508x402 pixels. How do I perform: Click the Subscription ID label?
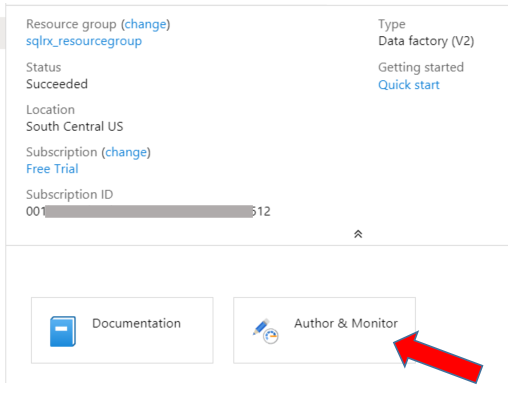tap(70, 194)
